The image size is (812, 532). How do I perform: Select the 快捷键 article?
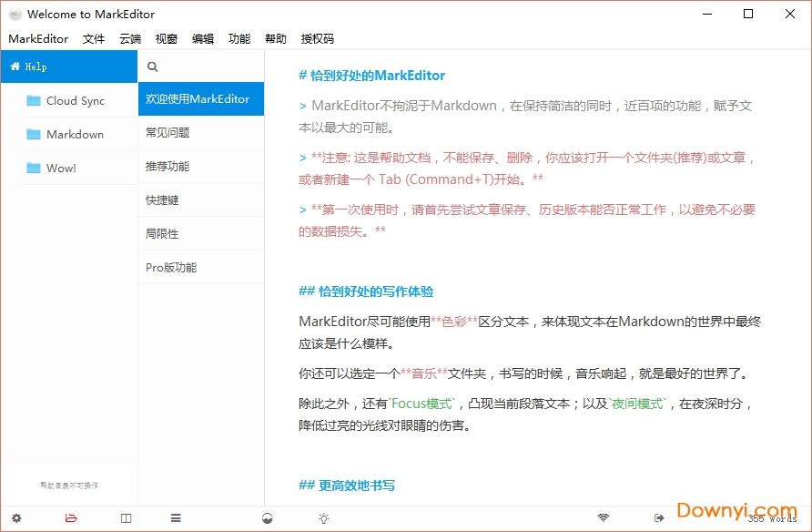[162, 199]
